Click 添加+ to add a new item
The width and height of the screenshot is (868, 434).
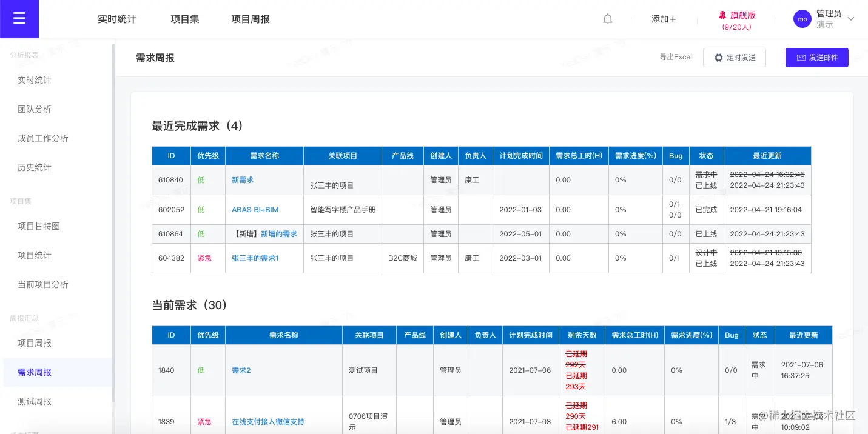tap(663, 19)
